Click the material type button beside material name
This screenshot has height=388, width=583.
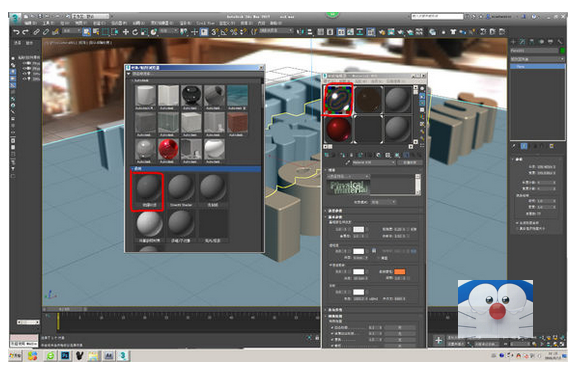pyautogui.click(x=410, y=163)
